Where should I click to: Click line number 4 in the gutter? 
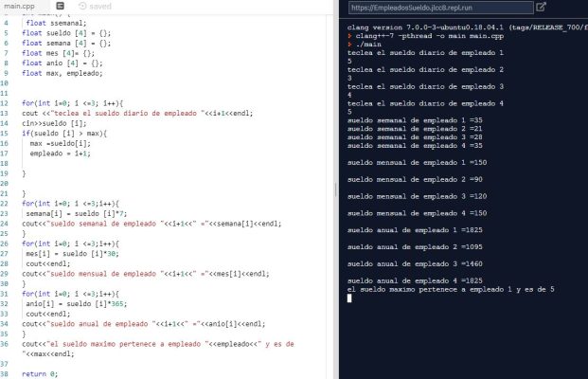(6, 23)
